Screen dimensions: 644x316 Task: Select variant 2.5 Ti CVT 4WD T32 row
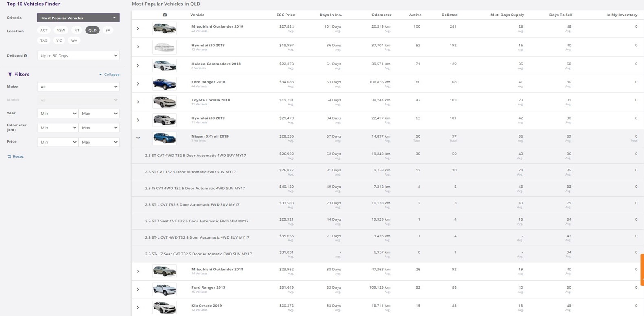pos(387,189)
